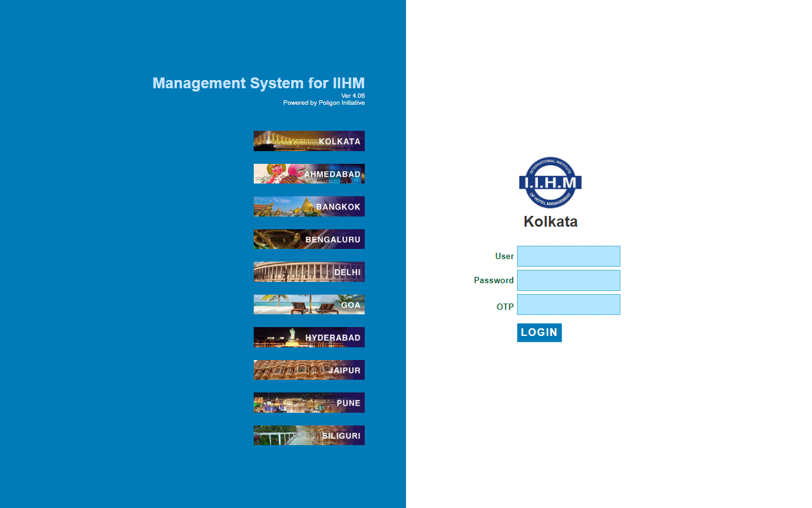Click the Kolkata heading below the logo
Screen dimensions: 812x508
[550, 222]
